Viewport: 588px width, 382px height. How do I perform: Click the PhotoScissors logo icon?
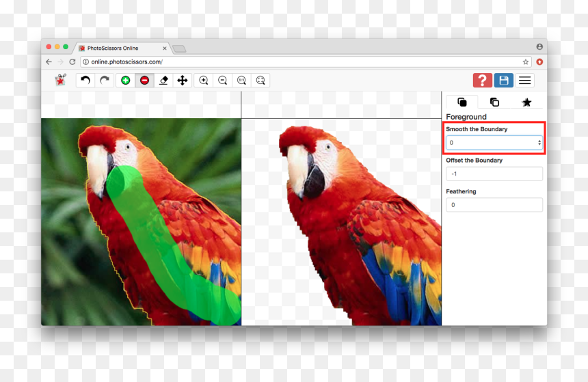[60, 80]
